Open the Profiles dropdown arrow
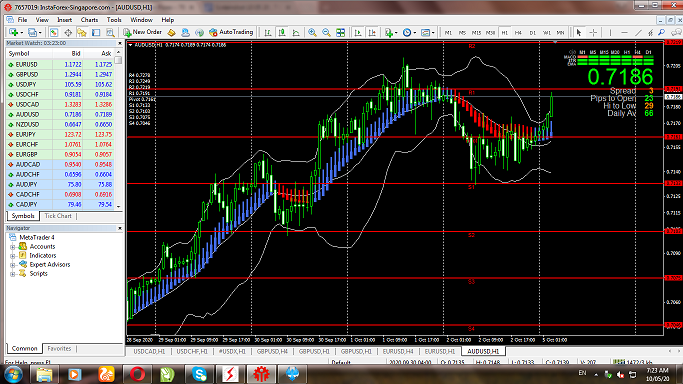 pos(40,33)
